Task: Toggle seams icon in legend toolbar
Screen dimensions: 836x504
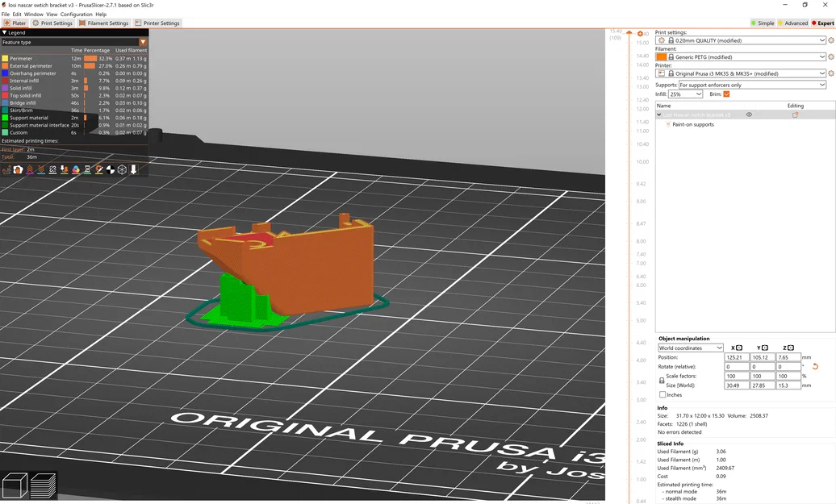Action: [52, 169]
